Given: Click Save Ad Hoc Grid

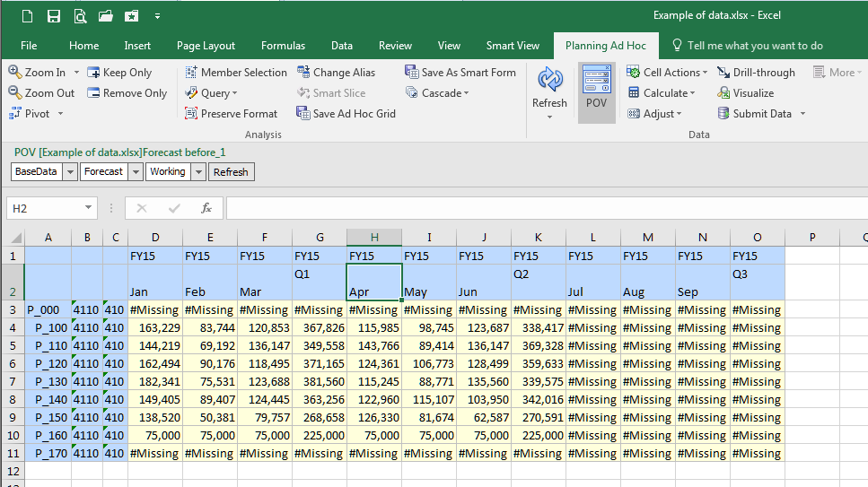Looking at the screenshot, I should click(346, 114).
